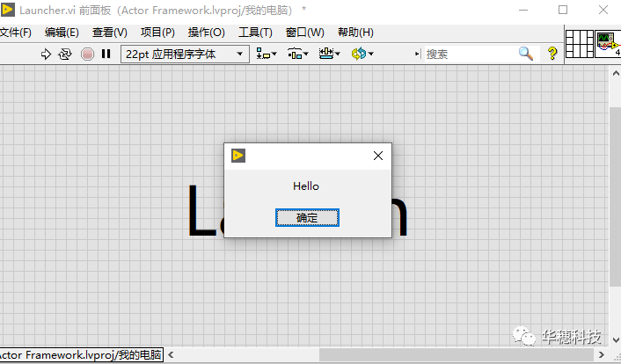Open the 查看(V) menu

tap(110, 33)
